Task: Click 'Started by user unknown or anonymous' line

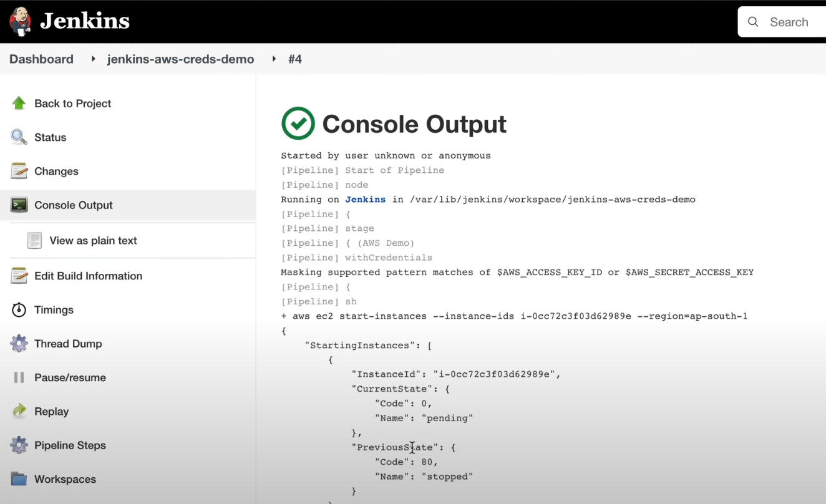Action: (x=386, y=156)
